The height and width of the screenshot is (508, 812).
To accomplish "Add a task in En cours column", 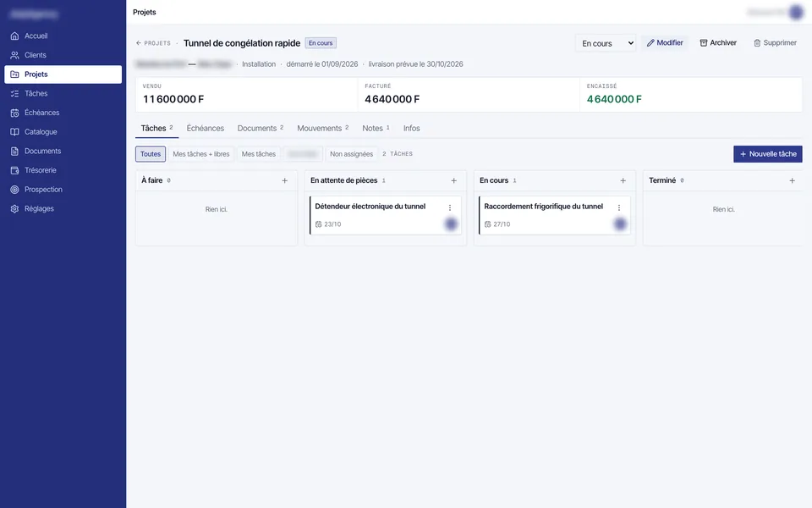I will click(x=623, y=180).
